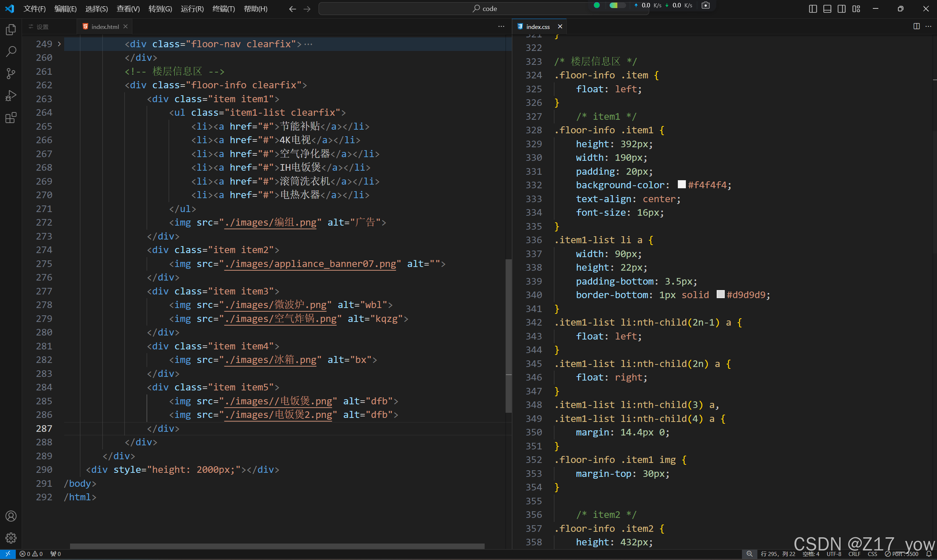The height and width of the screenshot is (560, 937).
Task: Expand the folded floor-nav div on line 249
Action: [x=59, y=44]
